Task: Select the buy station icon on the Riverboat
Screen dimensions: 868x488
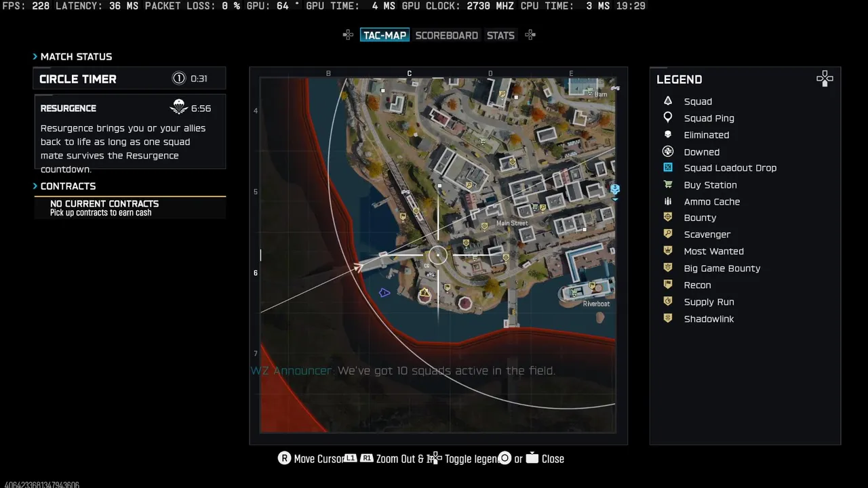Action: pyautogui.click(x=574, y=292)
